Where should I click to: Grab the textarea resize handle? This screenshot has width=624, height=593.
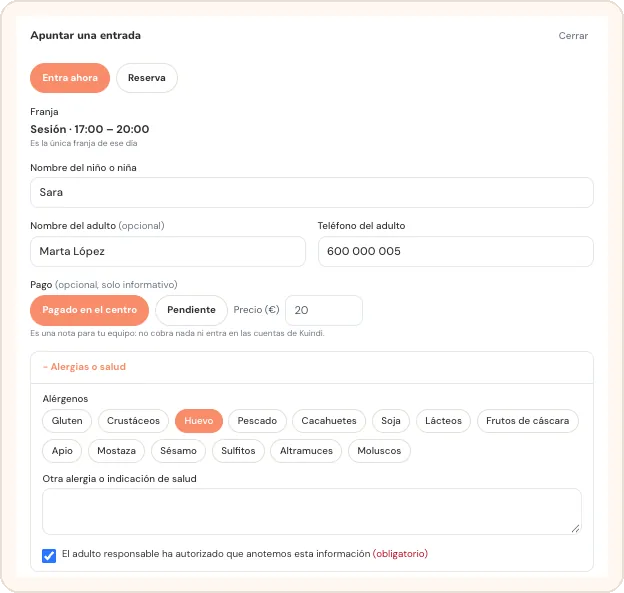(x=575, y=529)
